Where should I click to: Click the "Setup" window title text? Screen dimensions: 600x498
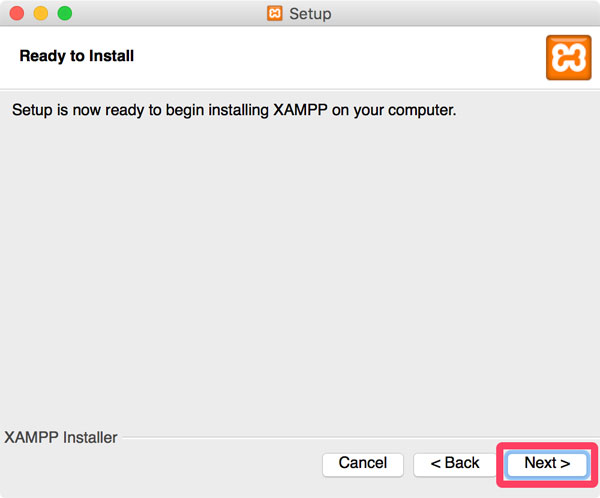tap(310, 14)
